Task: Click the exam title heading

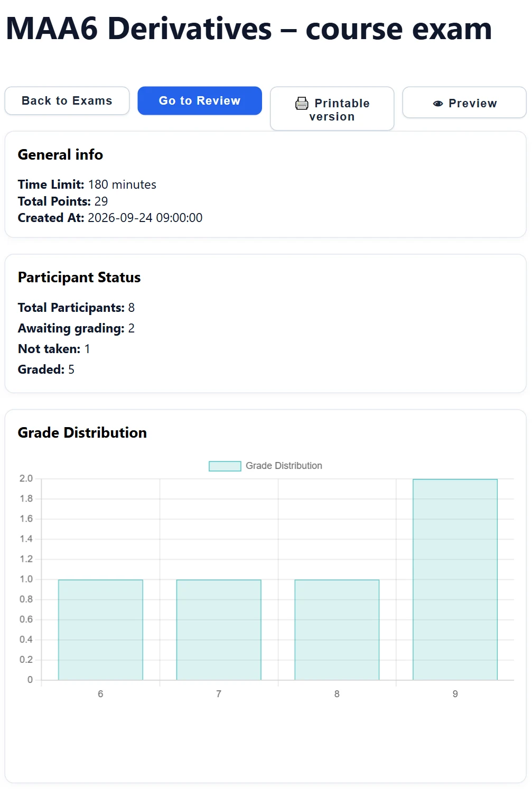Action: tap(249, 29)
